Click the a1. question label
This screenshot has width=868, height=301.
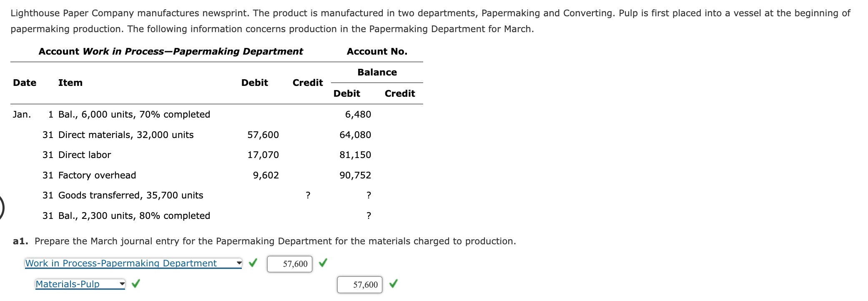point(20,241)
